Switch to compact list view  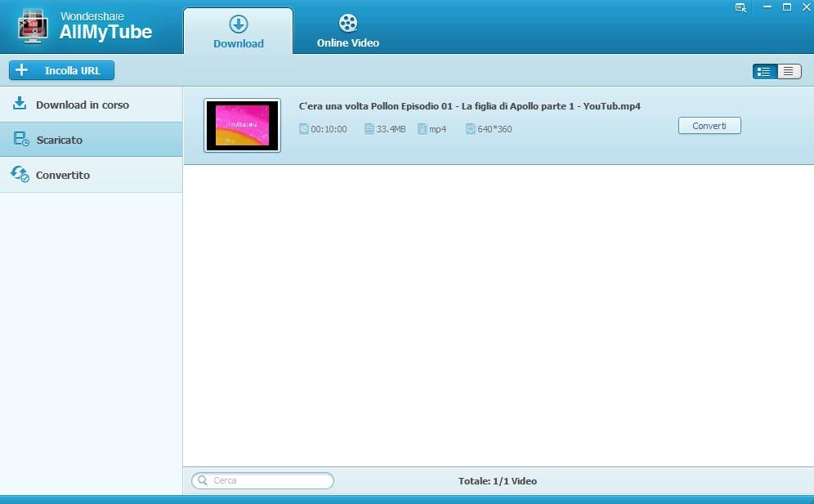pos(789,71)
